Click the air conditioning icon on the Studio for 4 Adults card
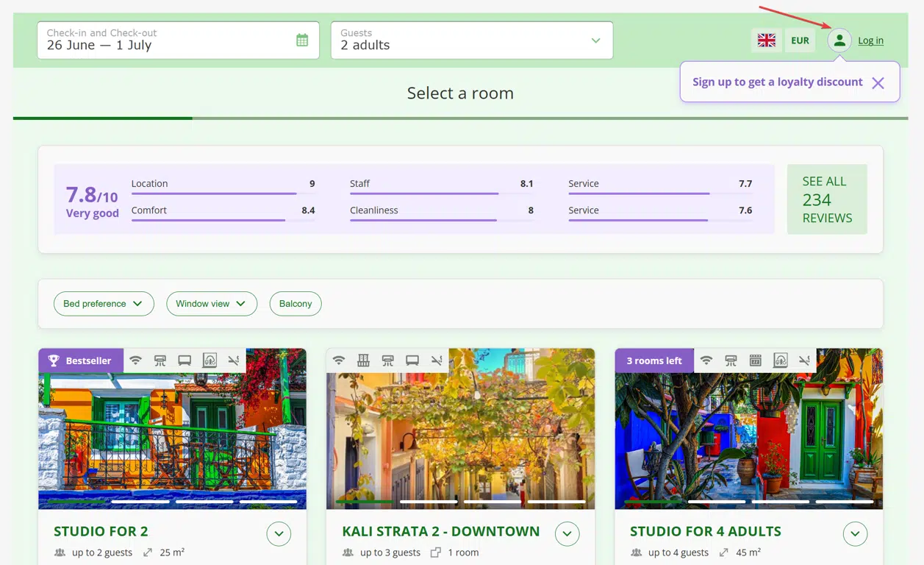Image resolution: width=924 pixels, height=565 pixels. click(x=731, y=360)
